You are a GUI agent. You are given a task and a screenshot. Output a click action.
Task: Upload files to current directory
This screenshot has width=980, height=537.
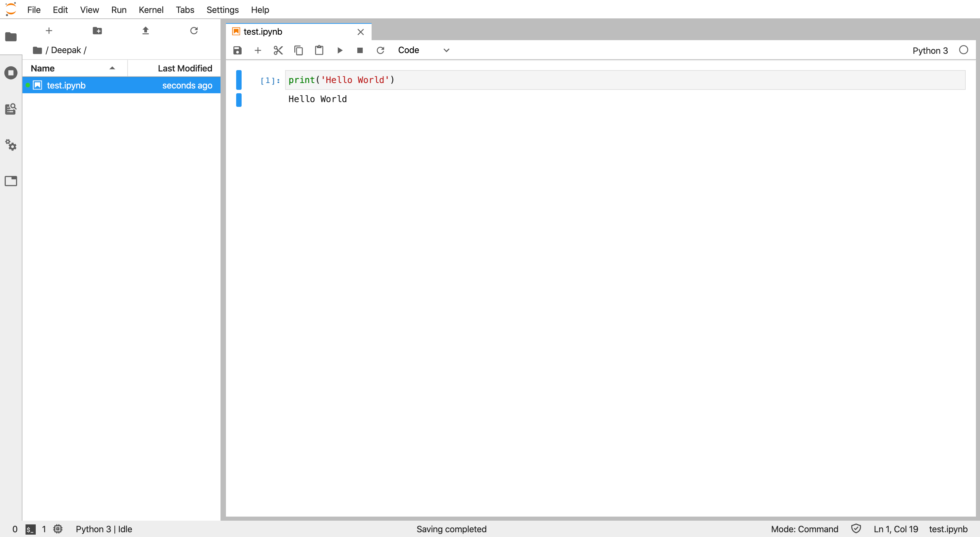click(x=145, y=31)
